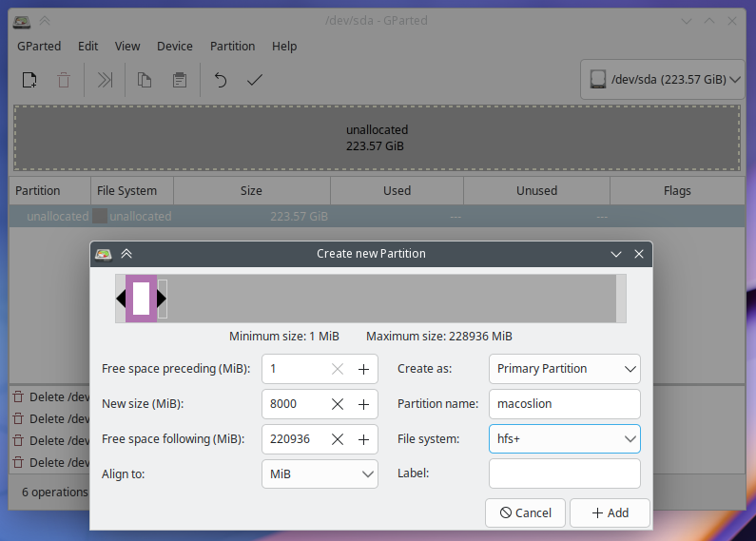This screenshot has height=541, width=756.
Task: Click the Resize/Move toolbar icon
Action: pos(105,80)
